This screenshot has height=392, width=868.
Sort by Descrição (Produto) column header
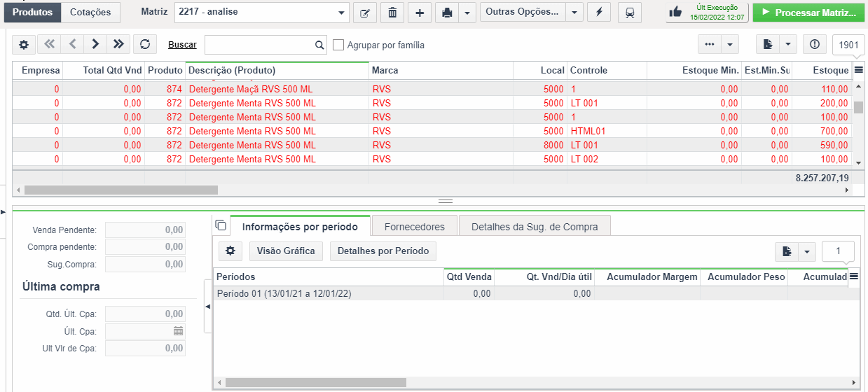coord(277,70)
